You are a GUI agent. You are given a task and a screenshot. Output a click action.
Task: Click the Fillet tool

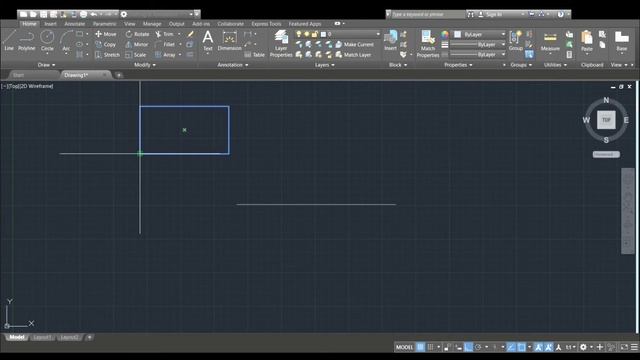(165, 44)
